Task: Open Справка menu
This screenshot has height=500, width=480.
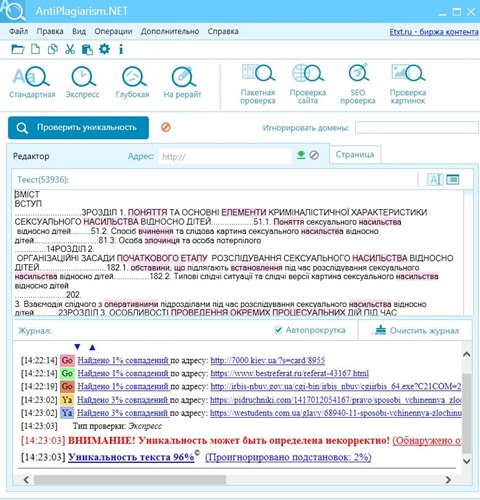Action: point(223,31)
